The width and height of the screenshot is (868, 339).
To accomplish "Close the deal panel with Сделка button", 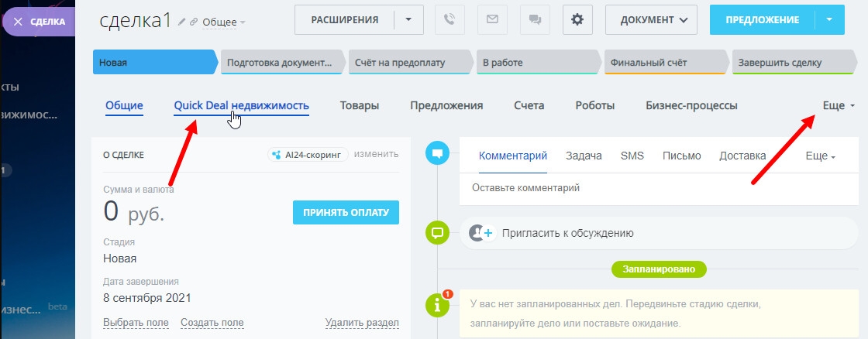I will [39, 22].
